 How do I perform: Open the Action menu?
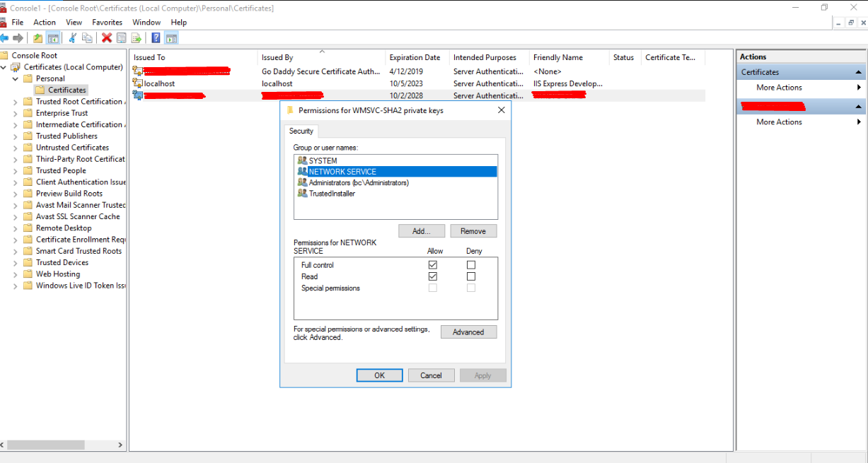pyautogui.click(x=45, y=23)
